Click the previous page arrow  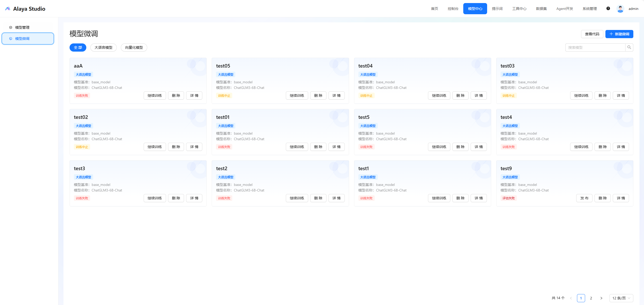[571, 298]
